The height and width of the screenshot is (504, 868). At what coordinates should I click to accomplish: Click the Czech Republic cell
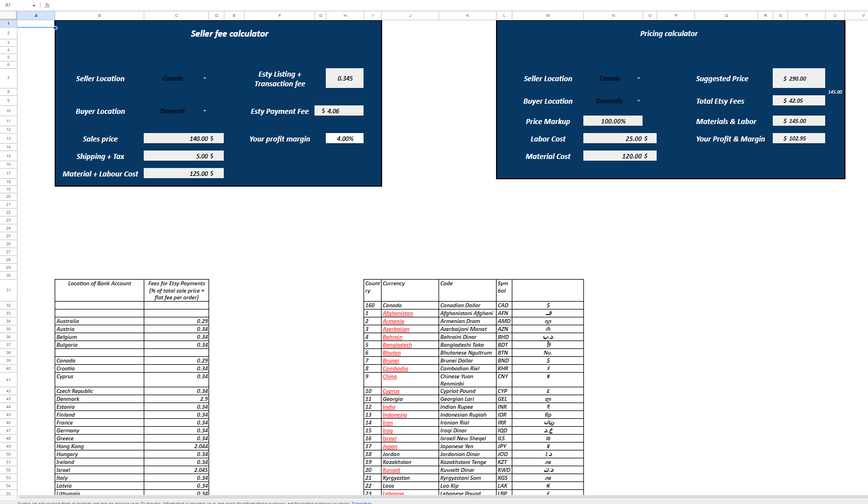99,391
